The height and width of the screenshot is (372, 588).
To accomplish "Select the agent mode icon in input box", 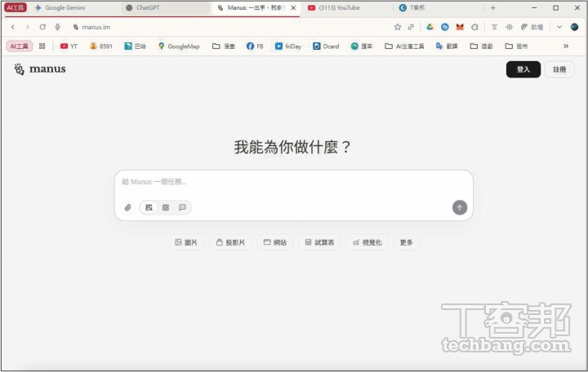I will point(149,207).
